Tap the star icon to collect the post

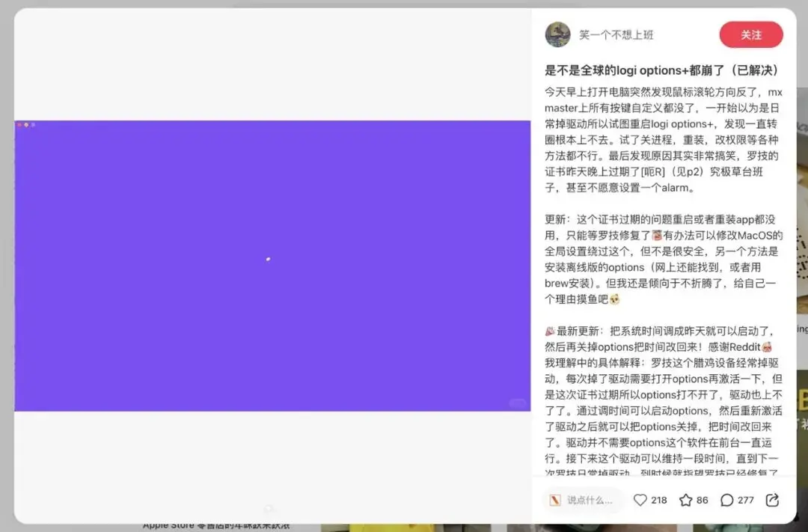pos(685,500)
